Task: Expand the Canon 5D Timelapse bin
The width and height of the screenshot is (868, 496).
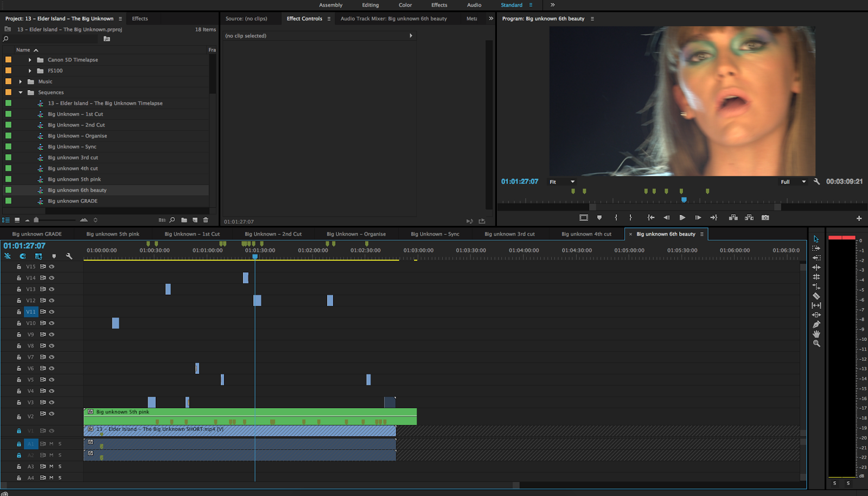Action: tap(30, 60)
